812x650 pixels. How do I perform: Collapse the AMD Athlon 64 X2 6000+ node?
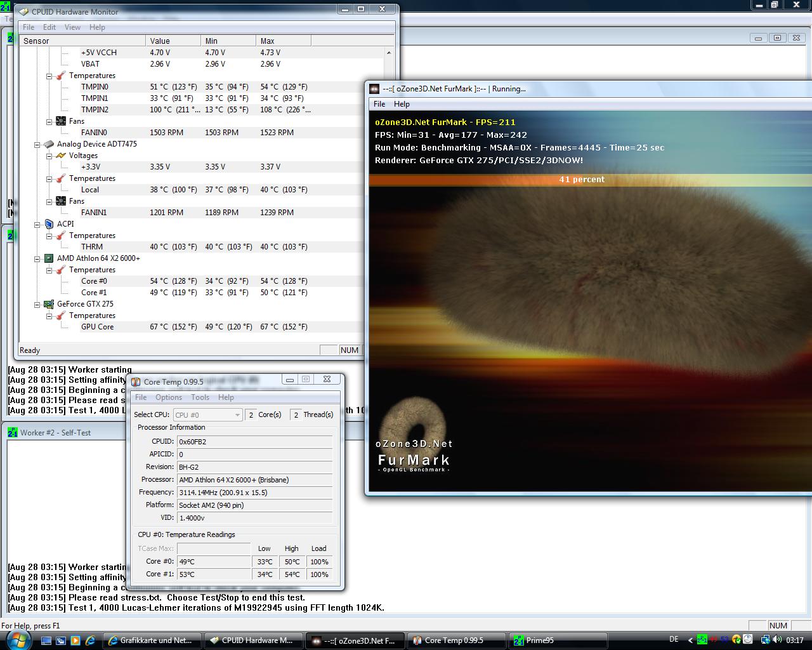click(x=37, y=258)
